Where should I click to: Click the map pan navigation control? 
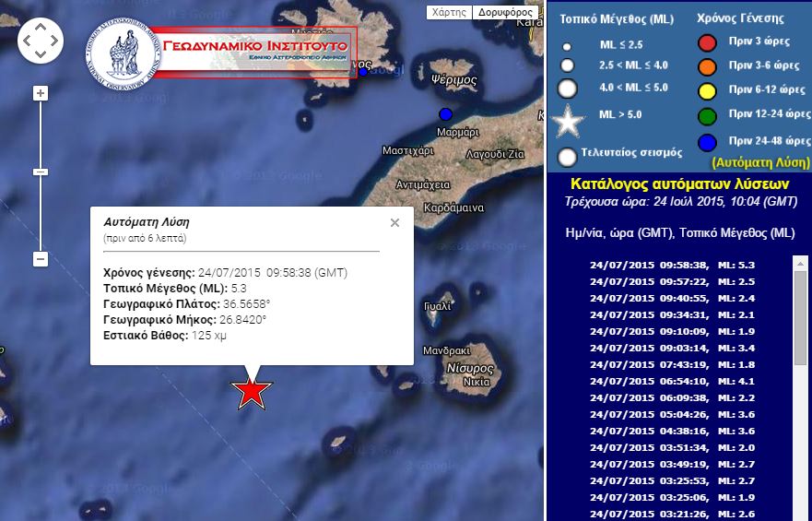tap(41, 40)
